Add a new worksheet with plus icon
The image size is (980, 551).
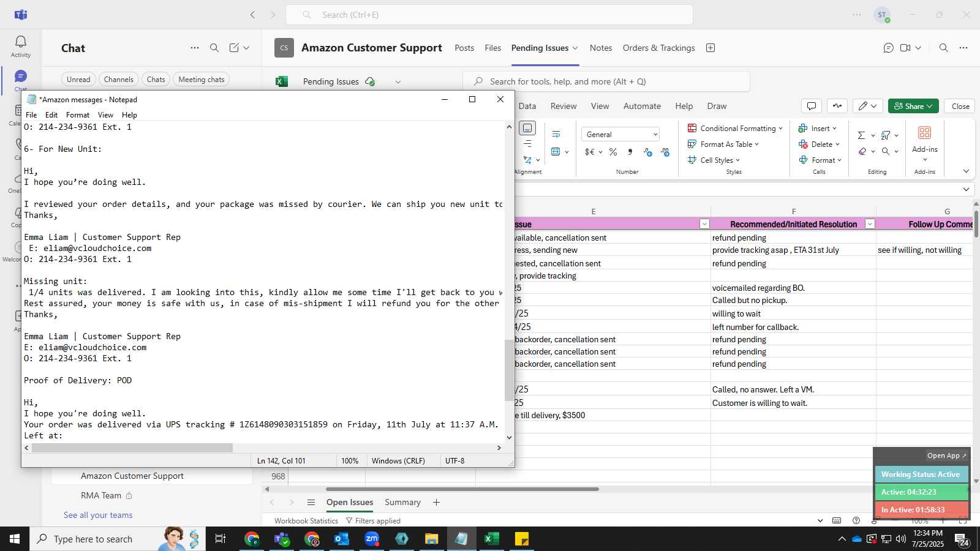coord(436,502)
